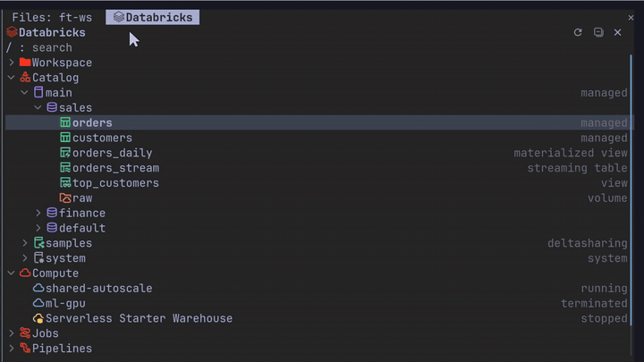This screenshot has height=362, width=644.
Task: Click the finance schema icon
Action: pyautogui.click(x=52, y=213)
